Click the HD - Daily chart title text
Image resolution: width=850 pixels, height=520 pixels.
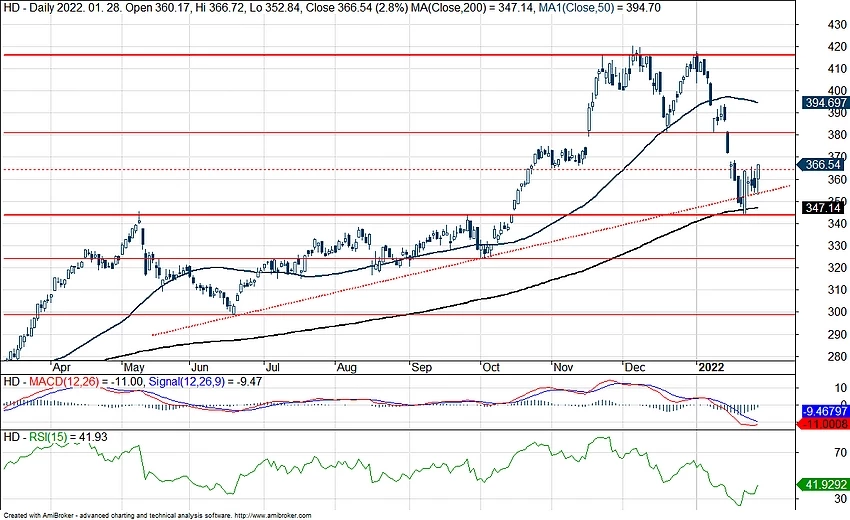[x=28, y=8]
